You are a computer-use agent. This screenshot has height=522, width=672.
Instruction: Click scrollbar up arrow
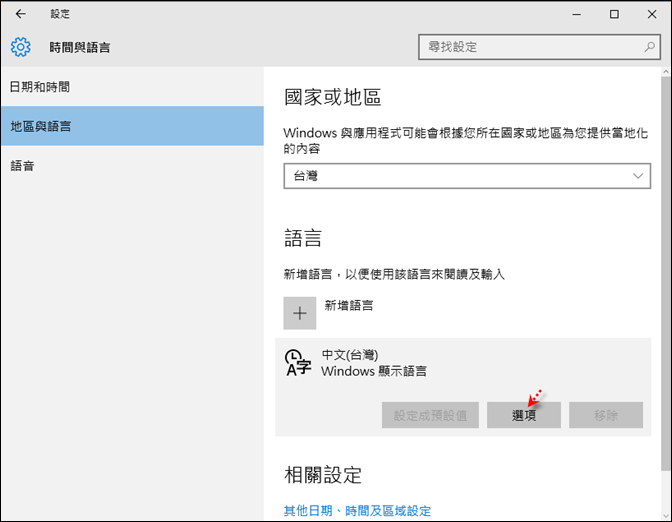pyautogui.click(x=666, y=72)
